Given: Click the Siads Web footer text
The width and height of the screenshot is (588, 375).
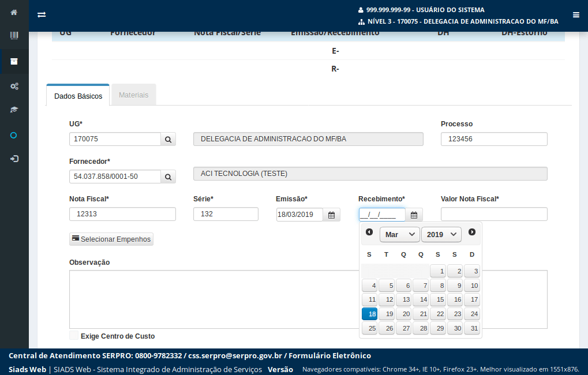Looking at the screenshot, I should (27, 369).
